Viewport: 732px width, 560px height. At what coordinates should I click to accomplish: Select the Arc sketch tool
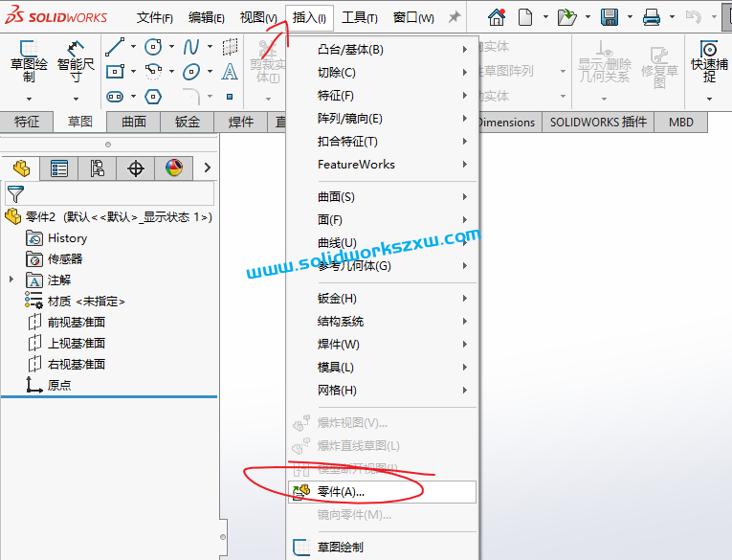153,72
